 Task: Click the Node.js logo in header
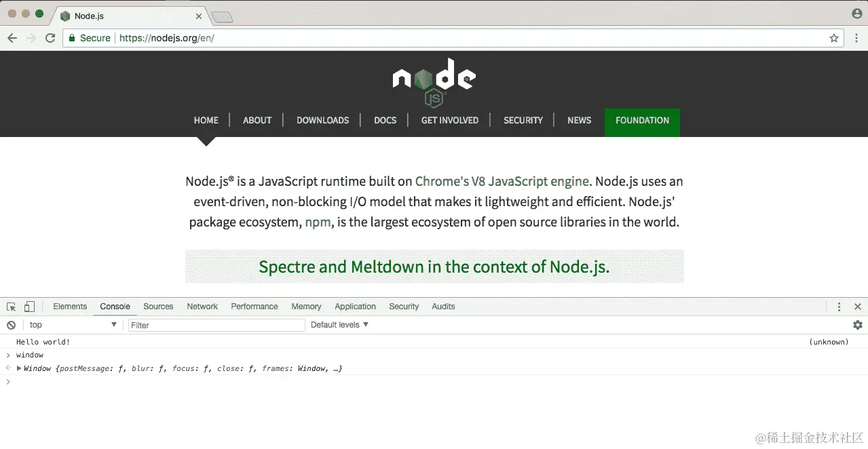click(x=434, y=83)
